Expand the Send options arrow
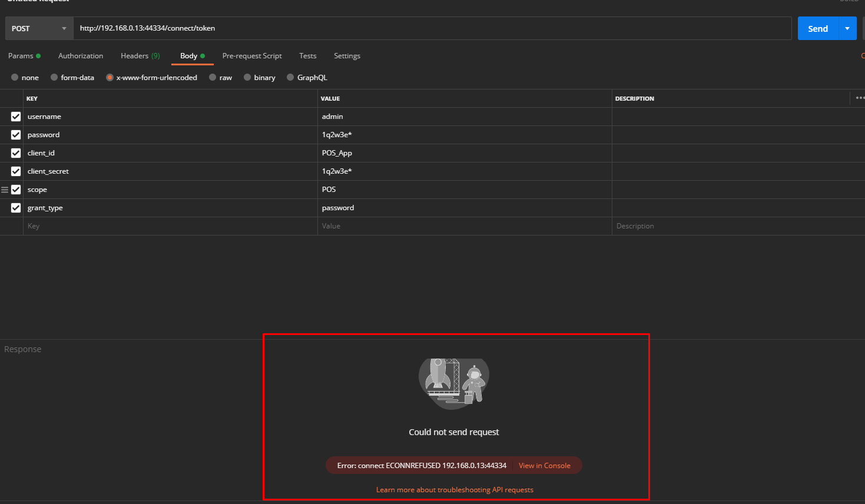 847,28
